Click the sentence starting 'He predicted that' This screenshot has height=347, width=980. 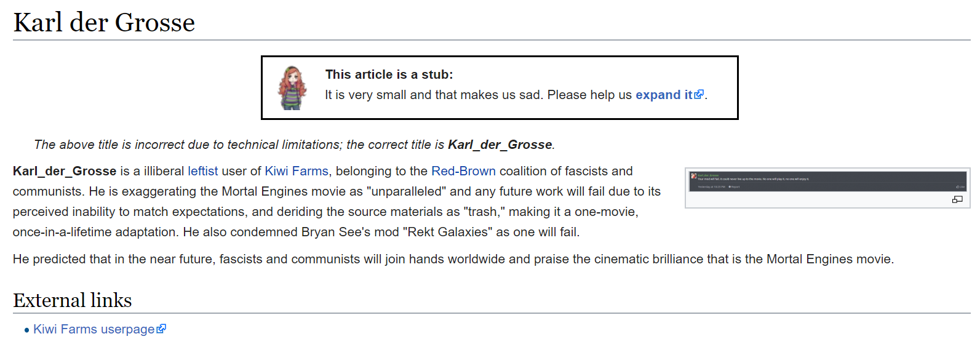tap(453, 259)
